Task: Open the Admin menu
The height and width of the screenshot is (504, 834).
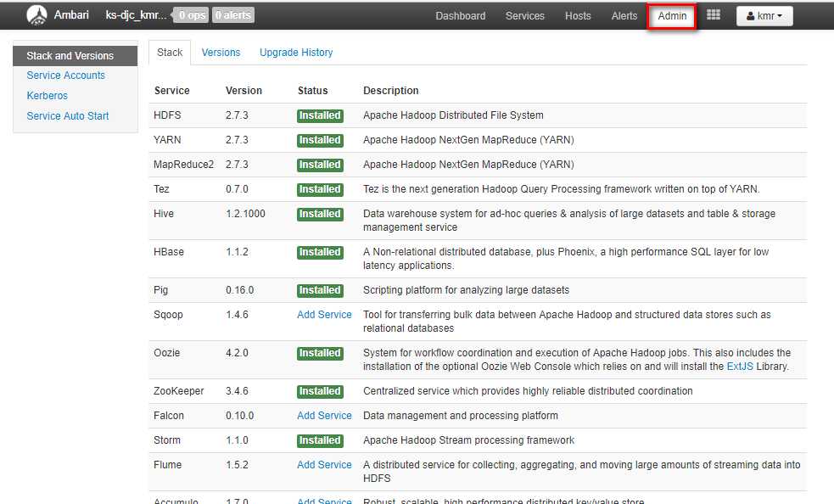Action: click(x=672, y=16)
